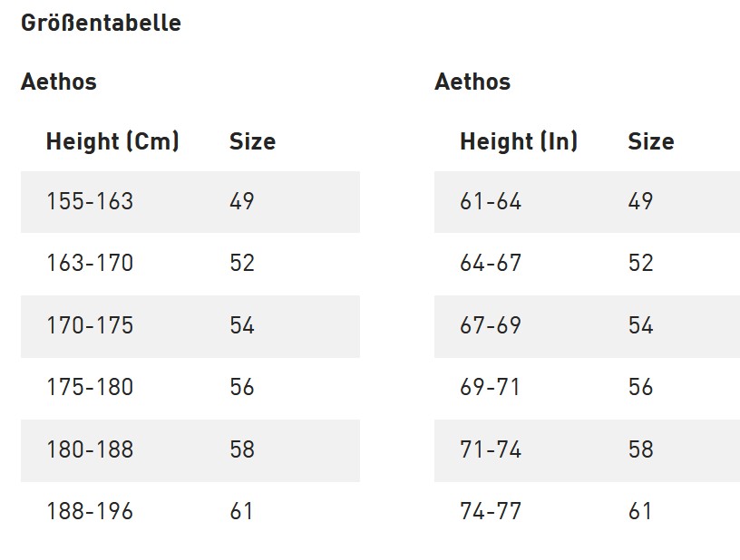Screen dimensions: 740x560
Task: Pick the 67-69 inch height value
Action: pos(491,325)
